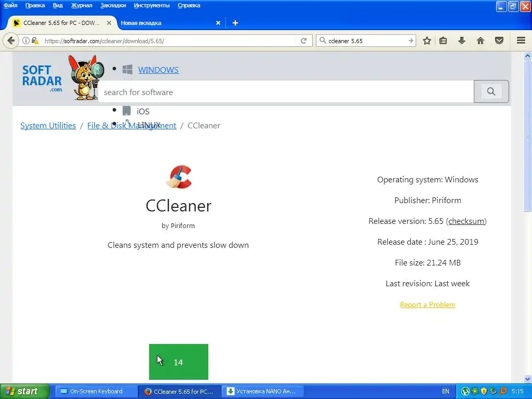Click the EN language indicator
The image size is (532, 399).
pyautogui.click(x=445, y=391)
